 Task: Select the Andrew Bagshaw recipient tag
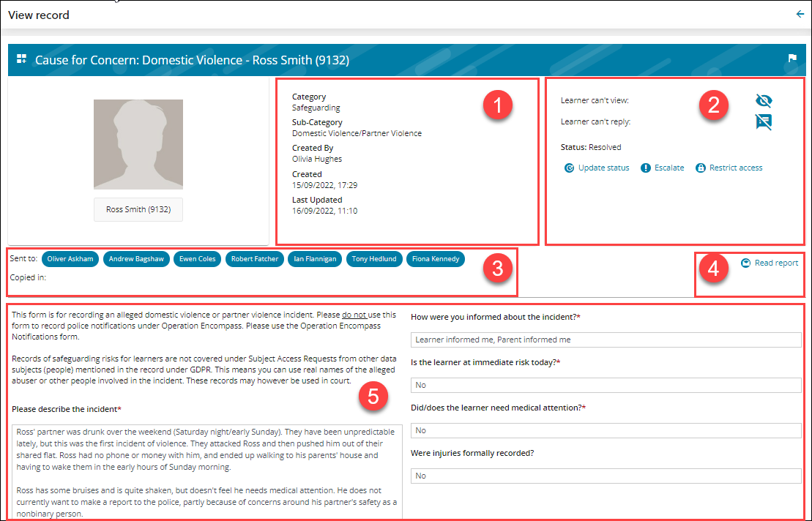tap(136, 259)
